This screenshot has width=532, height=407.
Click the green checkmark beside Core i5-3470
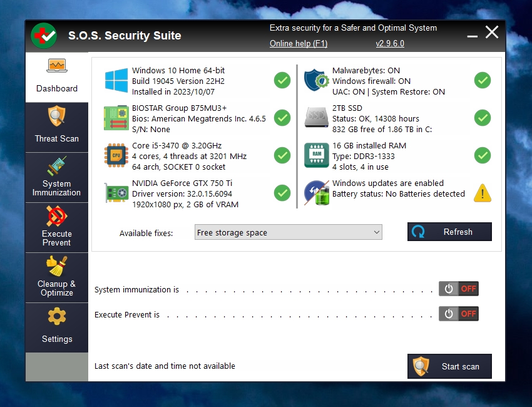coord(282,155)
